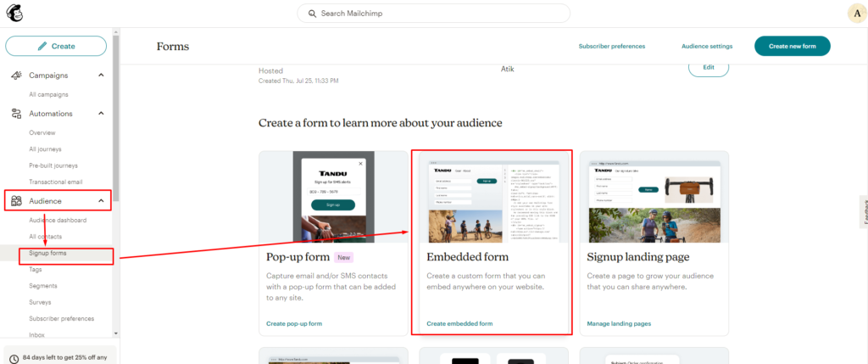
Task: Click the Automations journey icon
Action: point(17,114)
